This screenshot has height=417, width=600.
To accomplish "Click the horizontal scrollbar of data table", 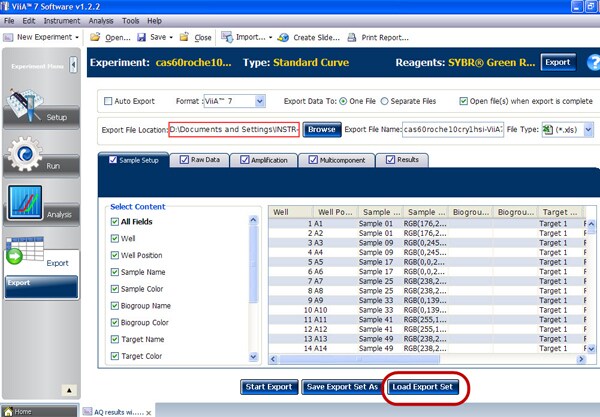I will pos(359,359).
